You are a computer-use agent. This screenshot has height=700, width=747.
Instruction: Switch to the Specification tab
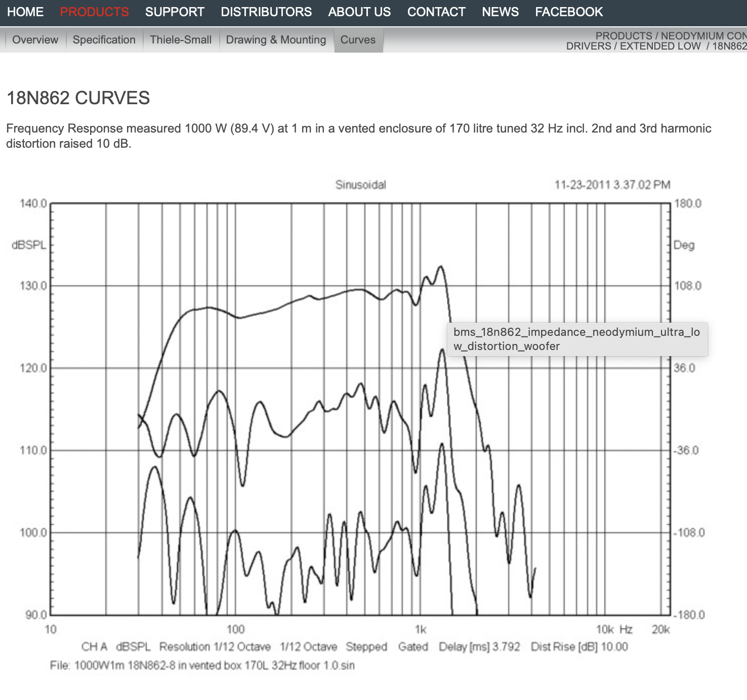(104, 40)
